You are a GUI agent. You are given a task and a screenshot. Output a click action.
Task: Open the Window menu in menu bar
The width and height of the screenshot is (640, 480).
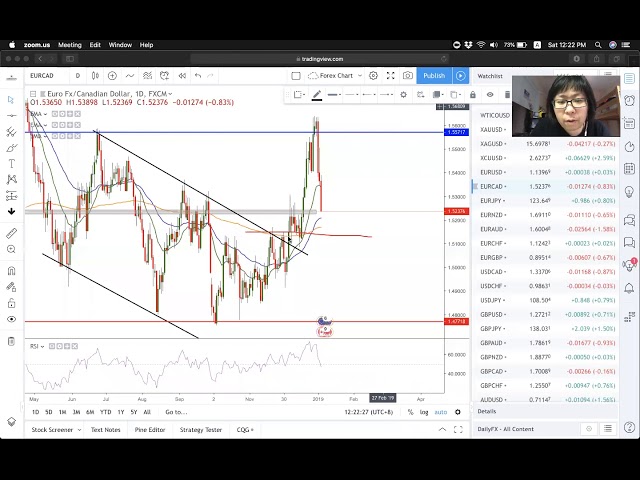pyautogui.click(x=120, y=45)
